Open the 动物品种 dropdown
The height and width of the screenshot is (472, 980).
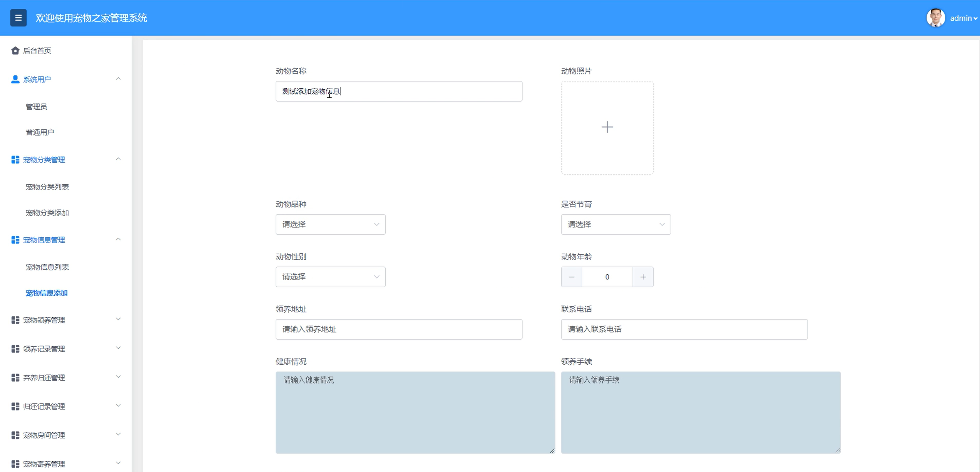330,224
